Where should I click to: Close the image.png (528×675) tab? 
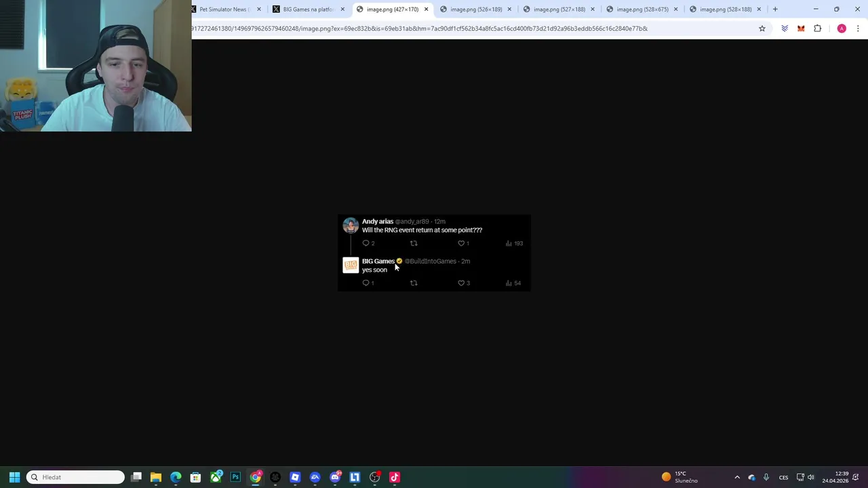click(x=675, y=9)
